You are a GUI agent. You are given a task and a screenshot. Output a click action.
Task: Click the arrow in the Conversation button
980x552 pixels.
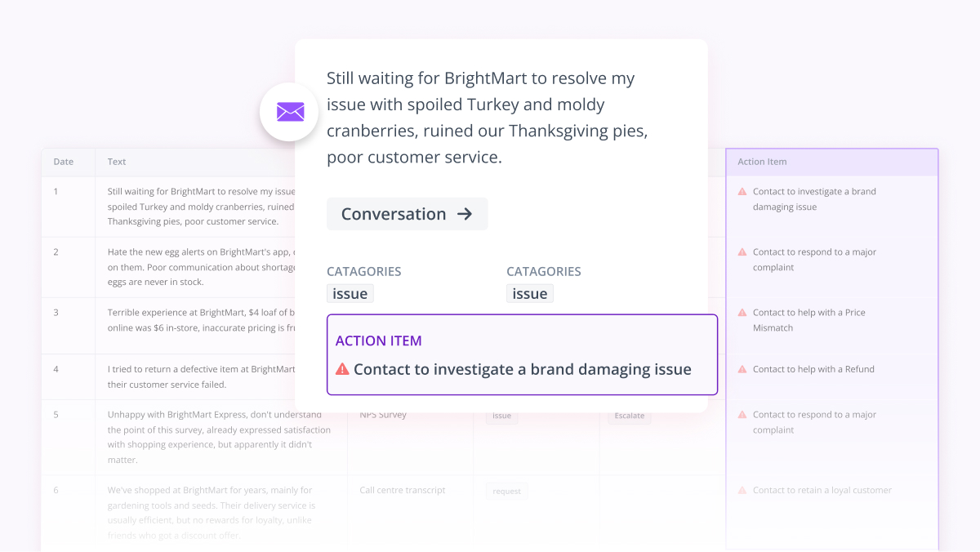[464, 214]
